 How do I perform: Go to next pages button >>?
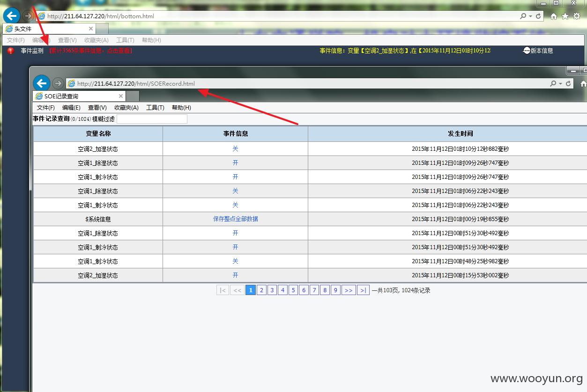(349, 290)
